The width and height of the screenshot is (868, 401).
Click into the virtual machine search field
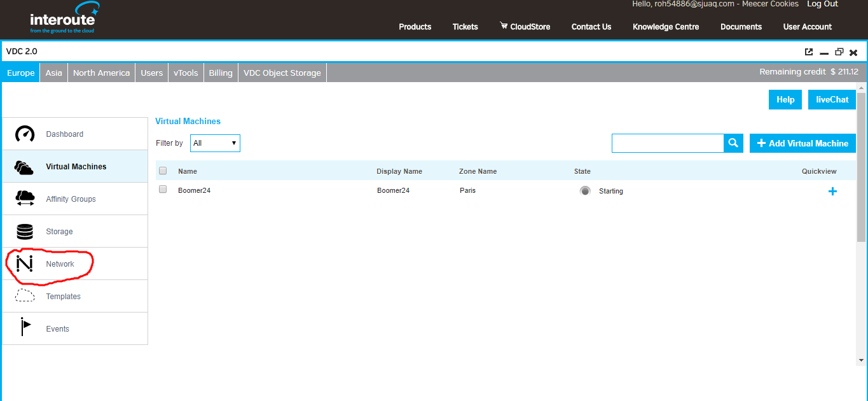[668, 143]
